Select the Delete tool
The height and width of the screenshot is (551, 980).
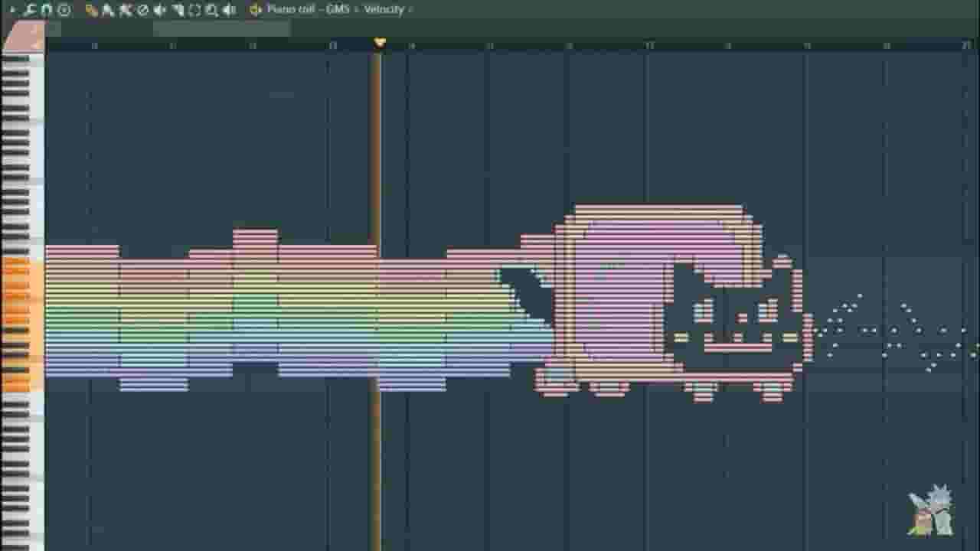coord(142,10)
